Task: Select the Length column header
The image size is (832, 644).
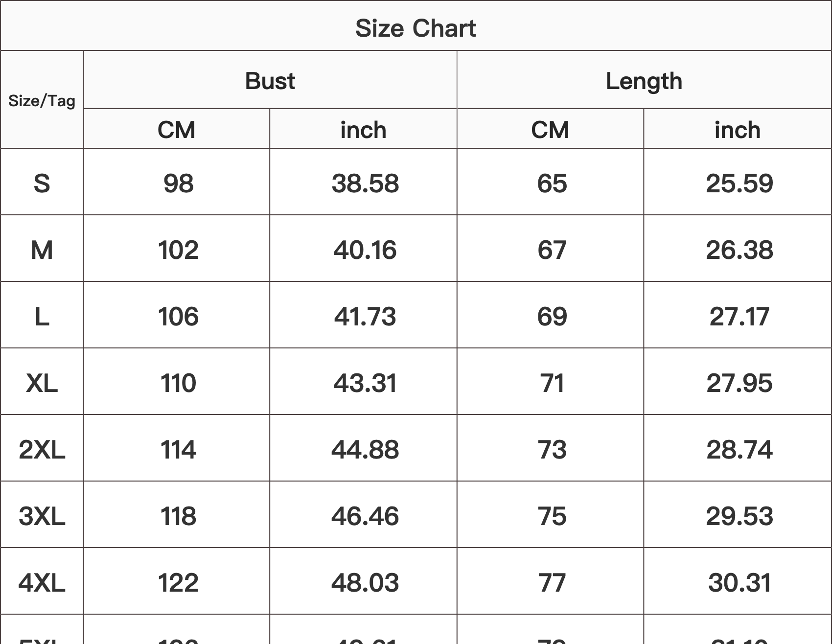Action: click(x=644, y=81)
